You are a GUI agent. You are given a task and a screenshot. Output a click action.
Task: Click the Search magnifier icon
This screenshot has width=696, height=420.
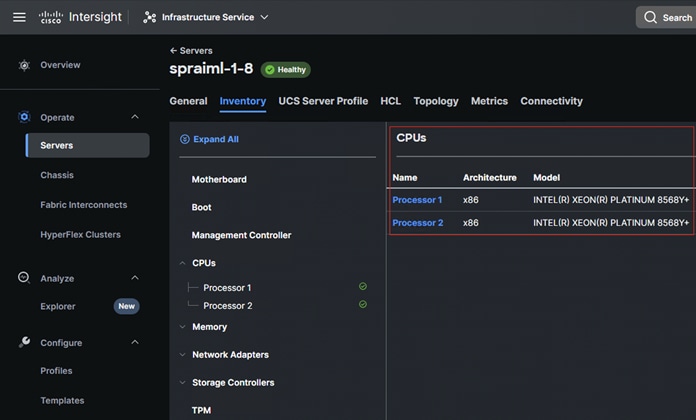650,17
